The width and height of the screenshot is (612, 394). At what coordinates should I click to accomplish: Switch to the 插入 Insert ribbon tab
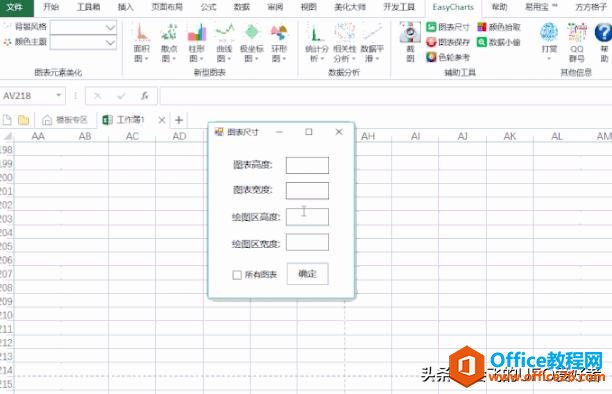coord(125,7)
